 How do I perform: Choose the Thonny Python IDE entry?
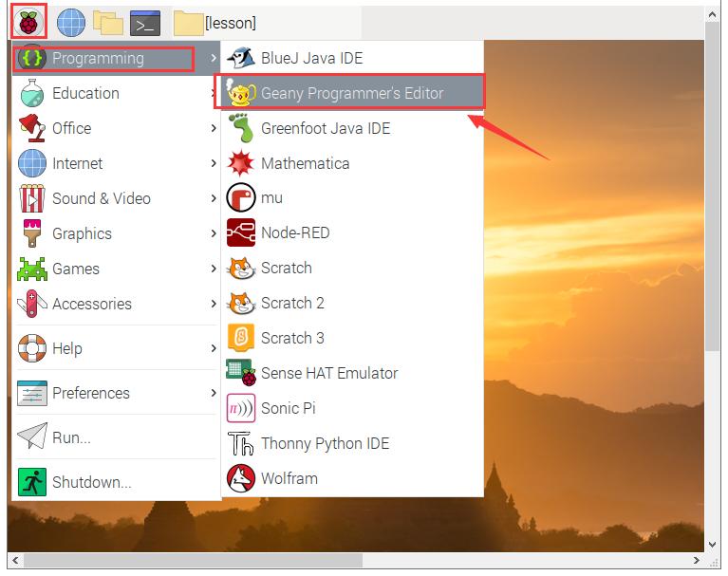(x=352, y=443)
